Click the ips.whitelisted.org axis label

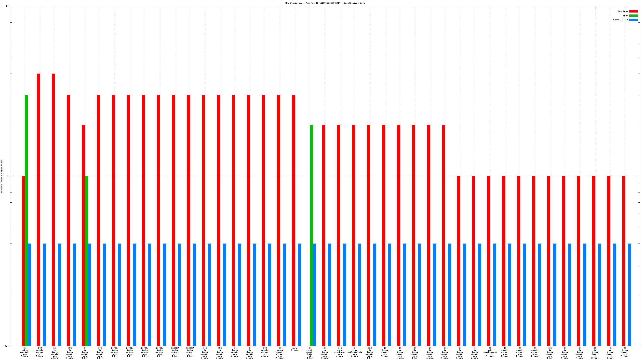pos(355,352)
